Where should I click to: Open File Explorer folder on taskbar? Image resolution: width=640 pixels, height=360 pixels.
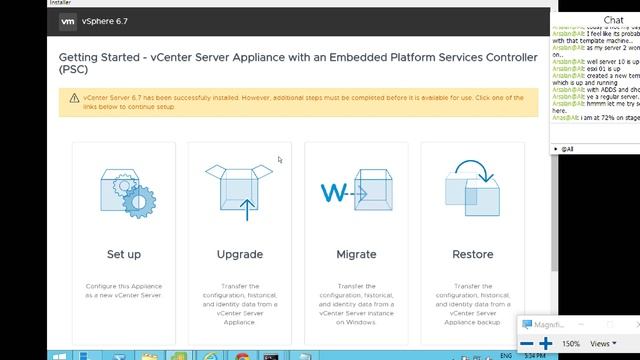tap(149, 356)
